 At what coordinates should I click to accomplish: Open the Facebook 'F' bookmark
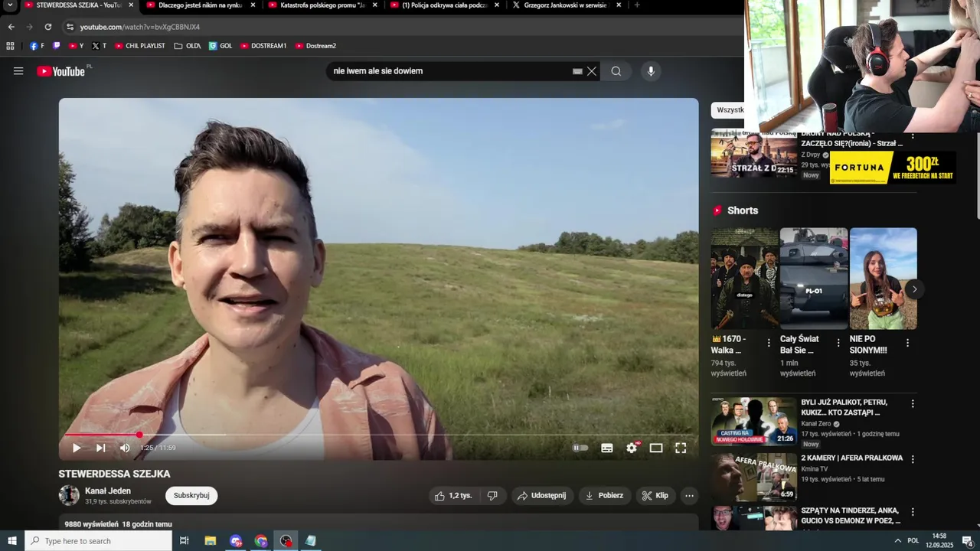[x=37, y=46]
